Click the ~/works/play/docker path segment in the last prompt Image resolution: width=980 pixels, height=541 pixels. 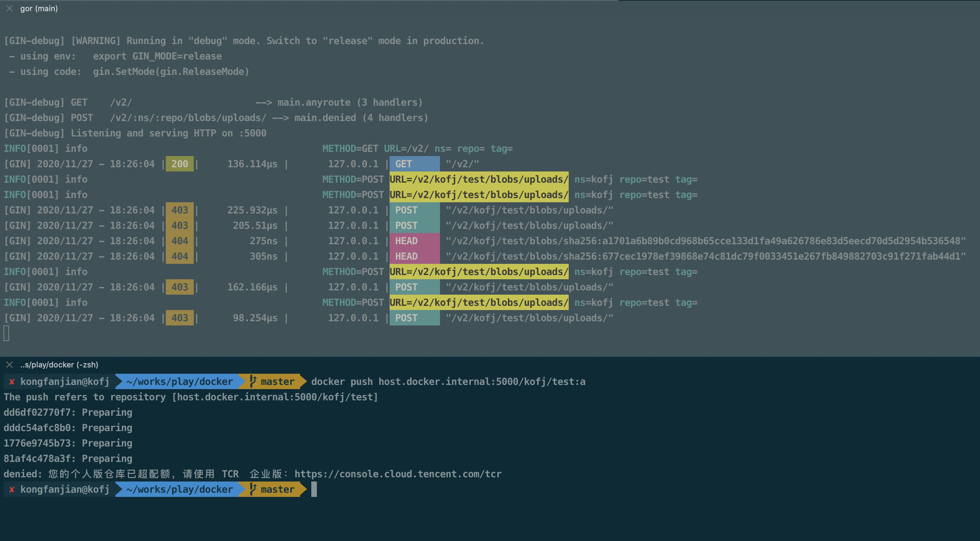[179, 490]
